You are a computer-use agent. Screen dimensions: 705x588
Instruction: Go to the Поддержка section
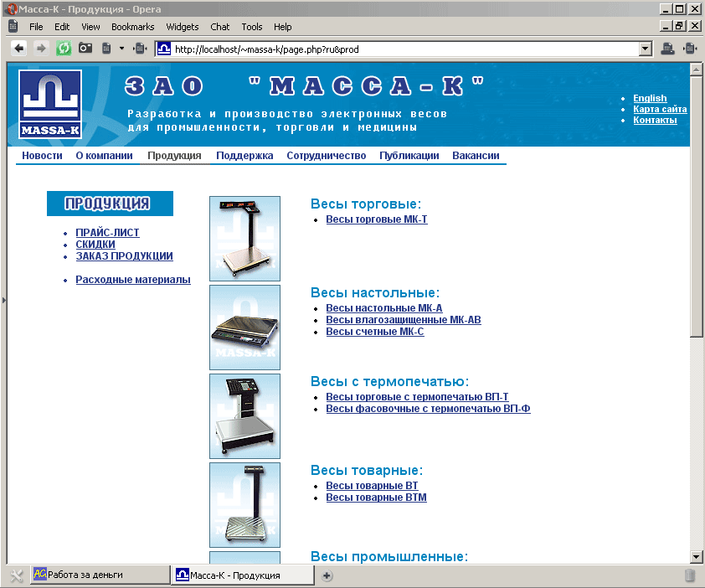point(244,156)
